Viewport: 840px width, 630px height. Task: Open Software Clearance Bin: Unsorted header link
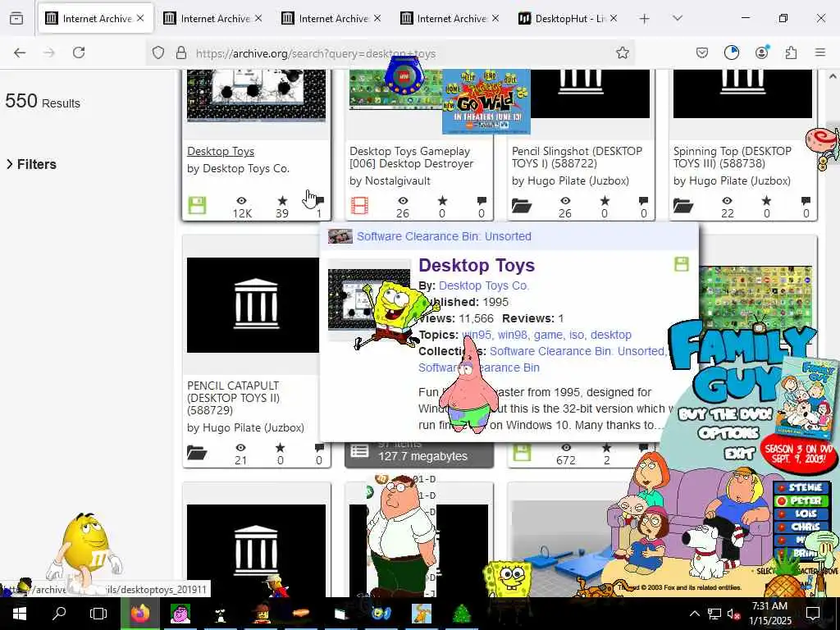click(444, 236)
